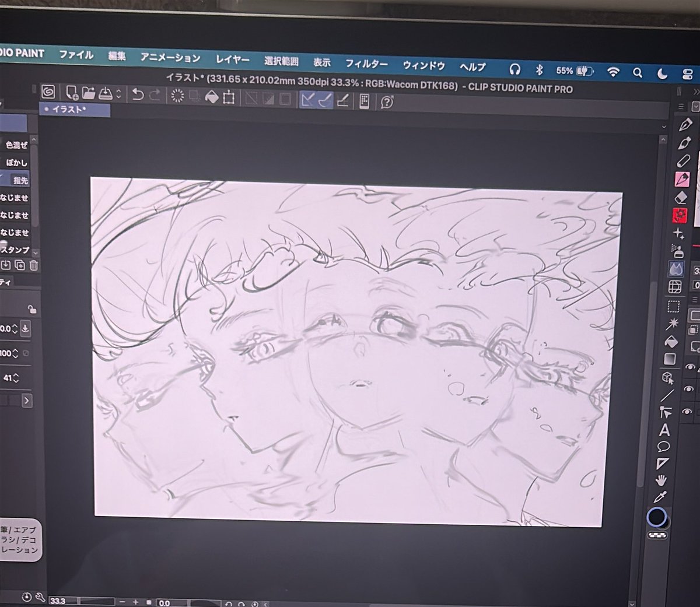The height and width of the screenshot is (607, 700).
Task: Select the pink highlighted Airbrush tool
Action: [x=682, y=178]
